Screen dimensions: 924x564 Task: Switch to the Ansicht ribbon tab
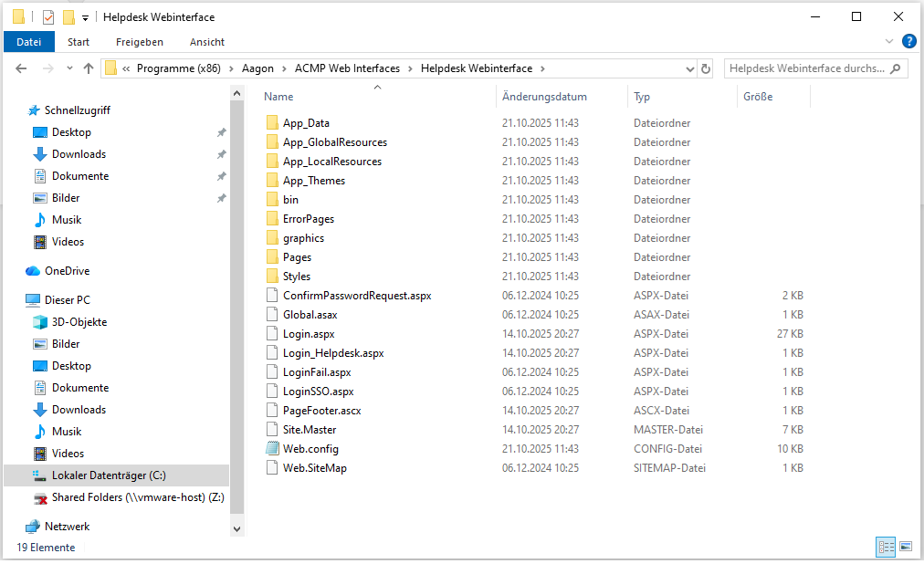206,42
